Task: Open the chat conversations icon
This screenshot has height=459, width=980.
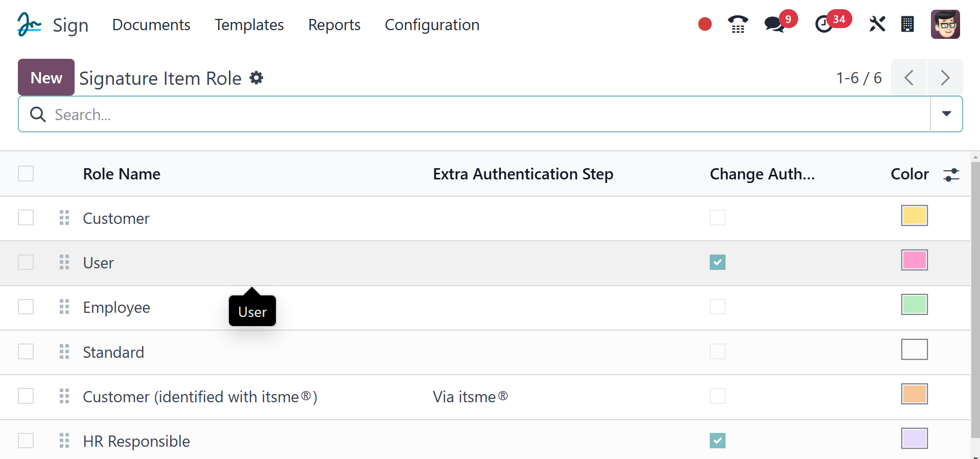Action: pos(774,25)
